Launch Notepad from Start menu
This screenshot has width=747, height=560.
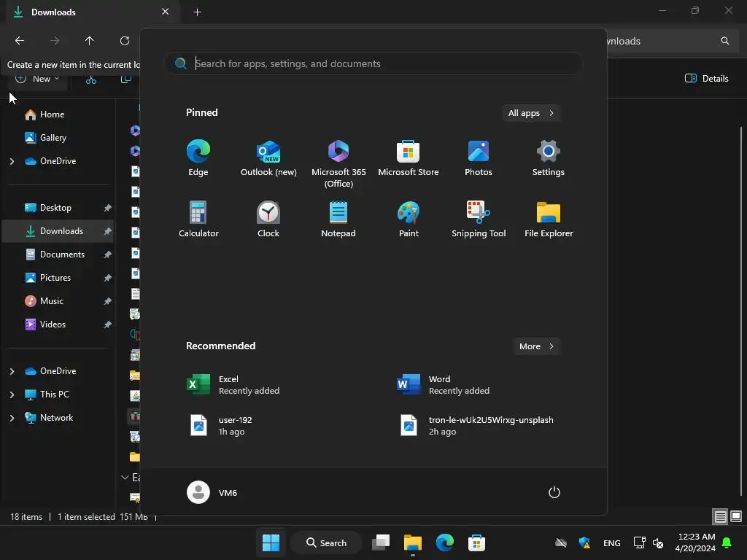tap(338, 219)
